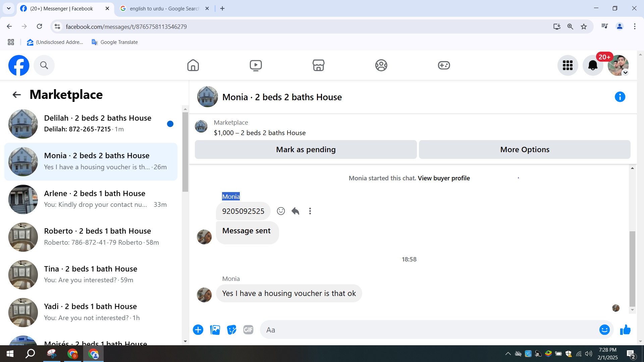This screenshot has height=362, width=644.
Task: Reply to the phone number message
Action: pos(296,211)
